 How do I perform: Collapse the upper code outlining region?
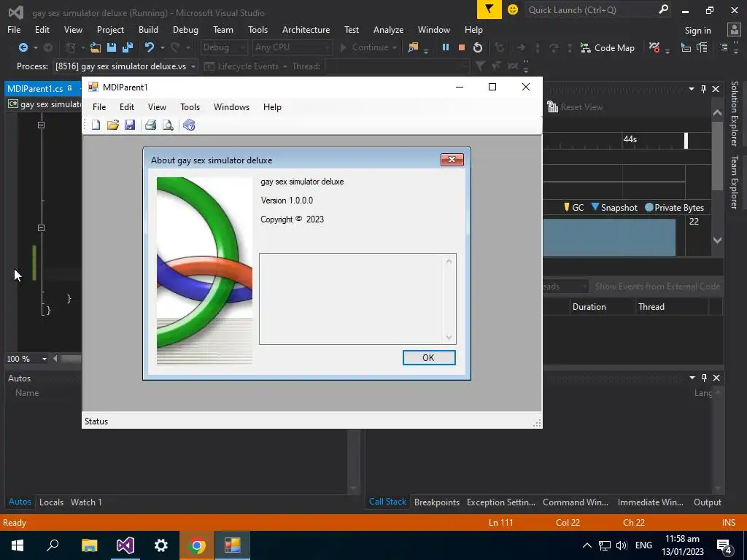click(42, 125)
